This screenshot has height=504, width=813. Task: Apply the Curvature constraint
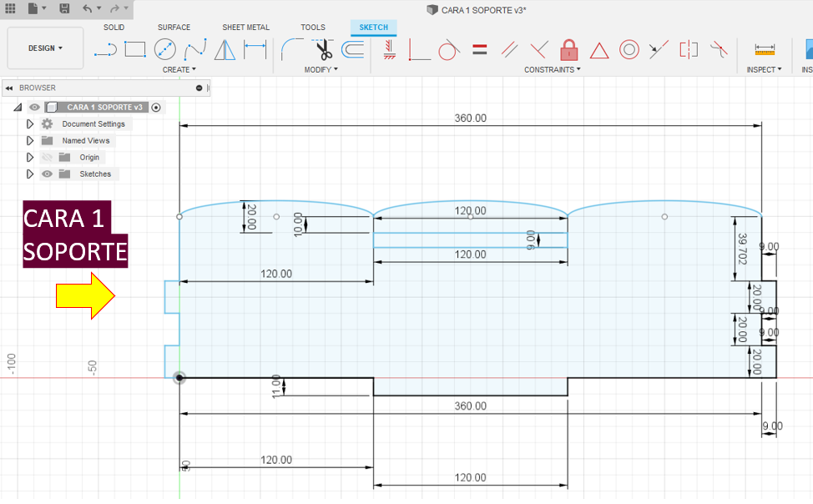719,50
